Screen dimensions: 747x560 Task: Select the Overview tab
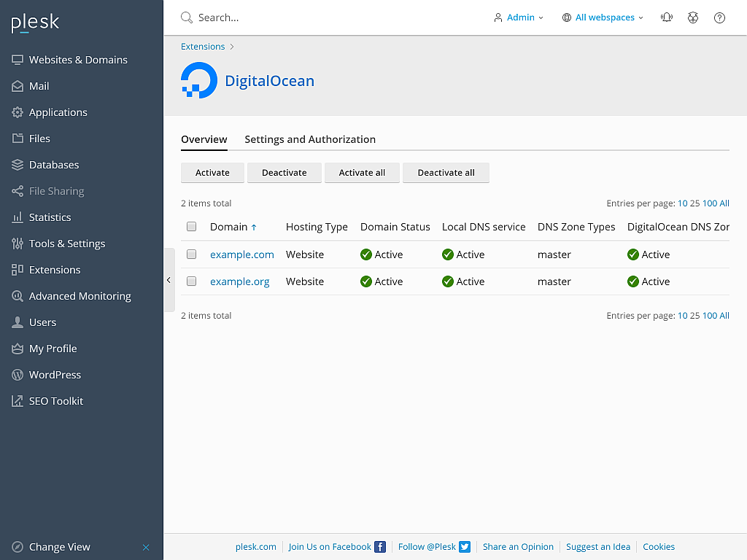point(204,139)
